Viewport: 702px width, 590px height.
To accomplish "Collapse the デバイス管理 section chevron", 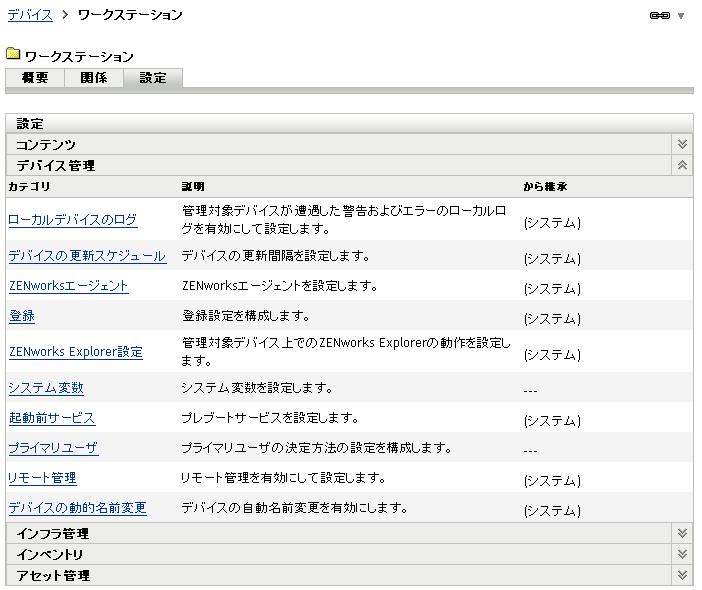I will (682, 165).
